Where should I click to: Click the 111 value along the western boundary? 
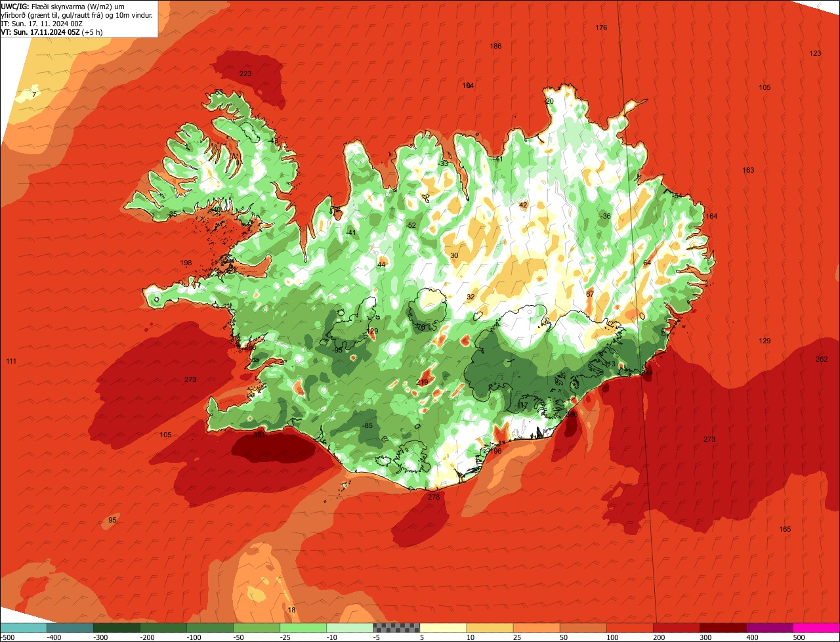tap(10, 362)
